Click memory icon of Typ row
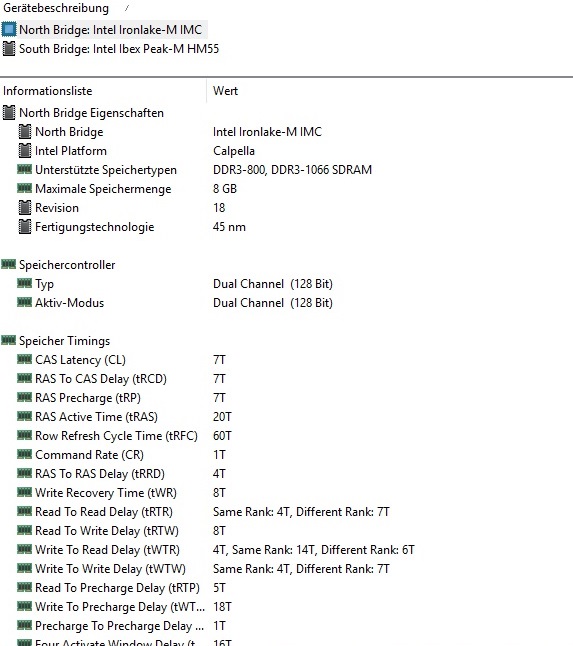This screenshot has height=646, width=573. (x=24, y=283)
